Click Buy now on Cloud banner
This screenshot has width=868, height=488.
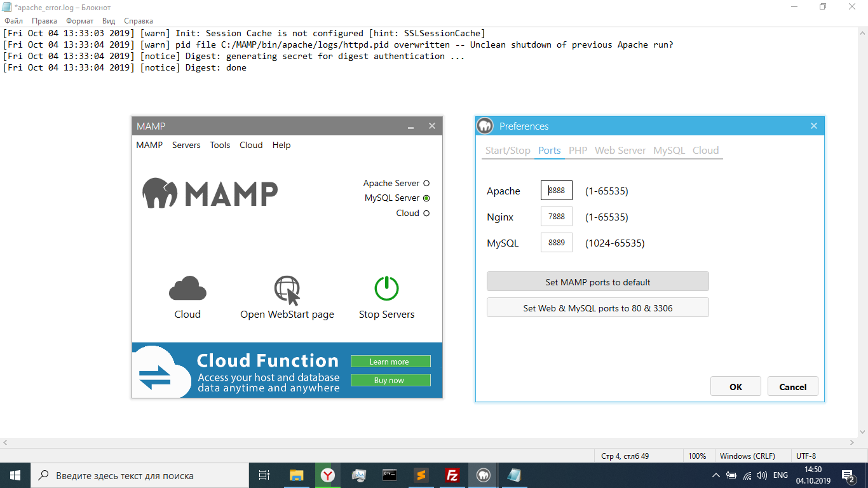coord(390,380)
